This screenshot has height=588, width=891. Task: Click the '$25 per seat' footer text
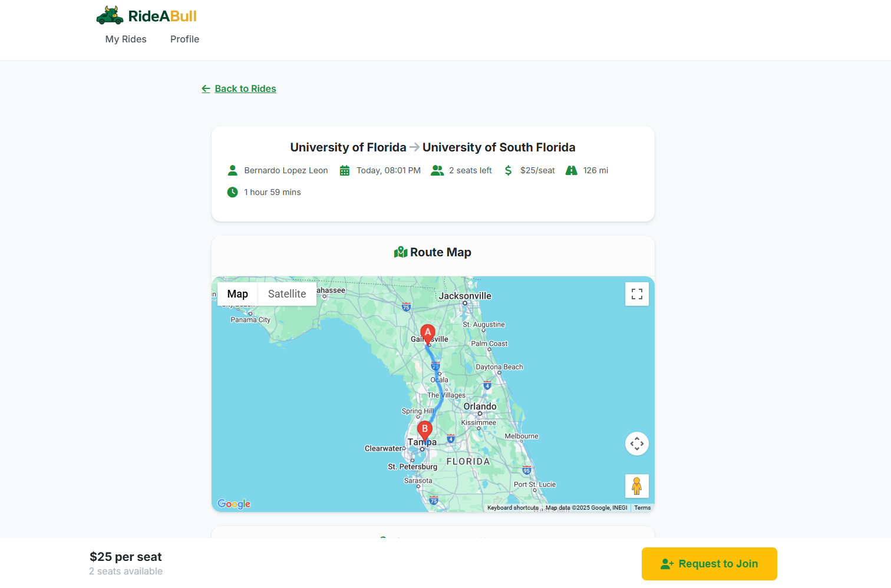pos(126,557)
